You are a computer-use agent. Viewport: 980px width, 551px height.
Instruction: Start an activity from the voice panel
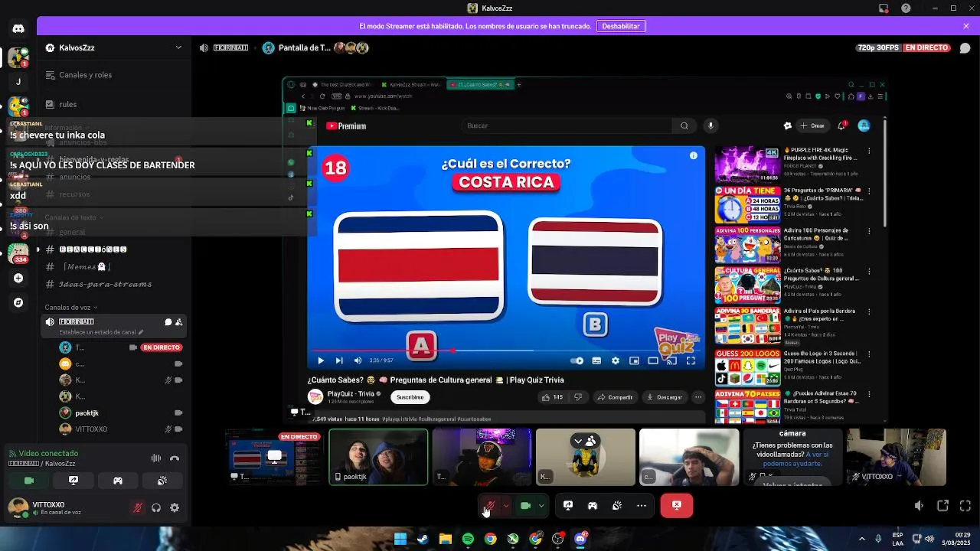[x=118, y=481]
